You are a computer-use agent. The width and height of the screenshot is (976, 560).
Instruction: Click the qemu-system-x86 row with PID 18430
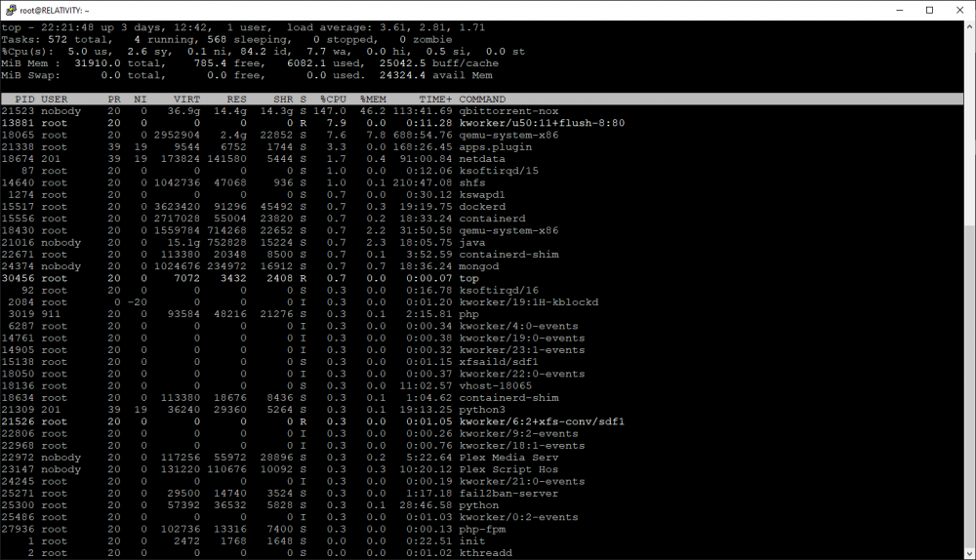[482, 230]
